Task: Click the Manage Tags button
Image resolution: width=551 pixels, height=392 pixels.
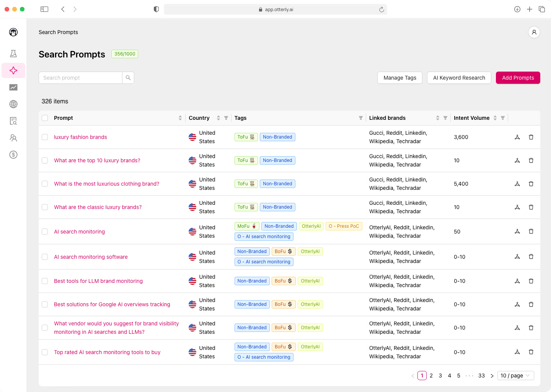Action: 399,78
